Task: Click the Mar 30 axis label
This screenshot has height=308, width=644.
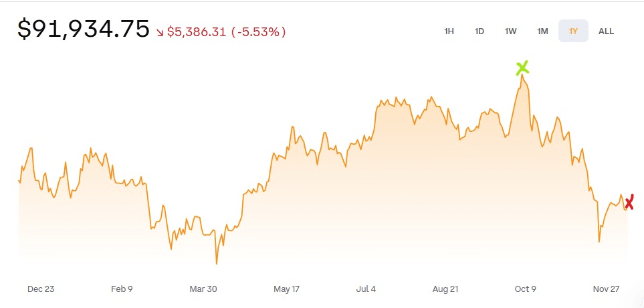Action: (203, 289)
